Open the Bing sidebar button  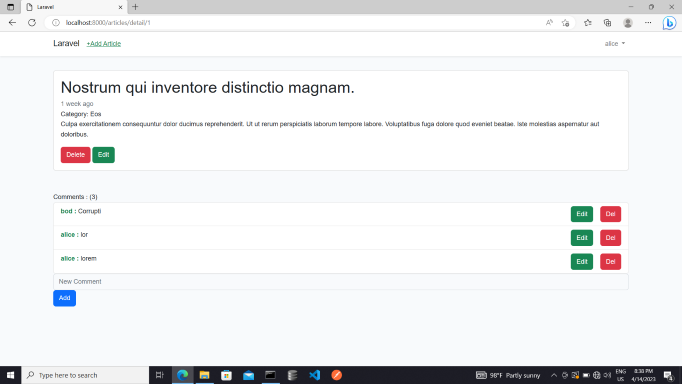(x=669, y=23)
